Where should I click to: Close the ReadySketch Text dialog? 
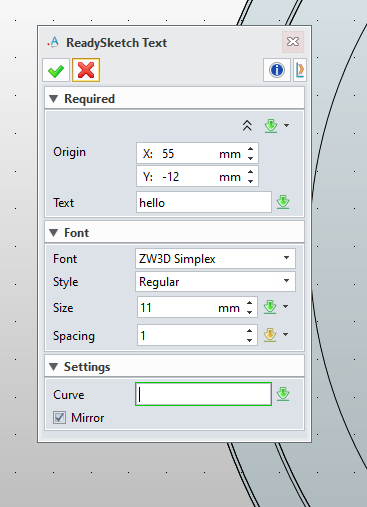coord(293,42)
